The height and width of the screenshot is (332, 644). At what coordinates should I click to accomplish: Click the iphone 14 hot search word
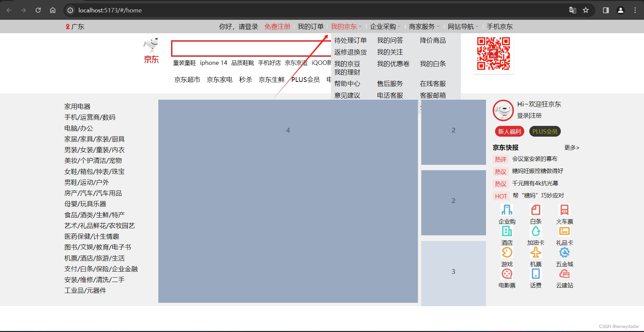click(x=214, y=63)
